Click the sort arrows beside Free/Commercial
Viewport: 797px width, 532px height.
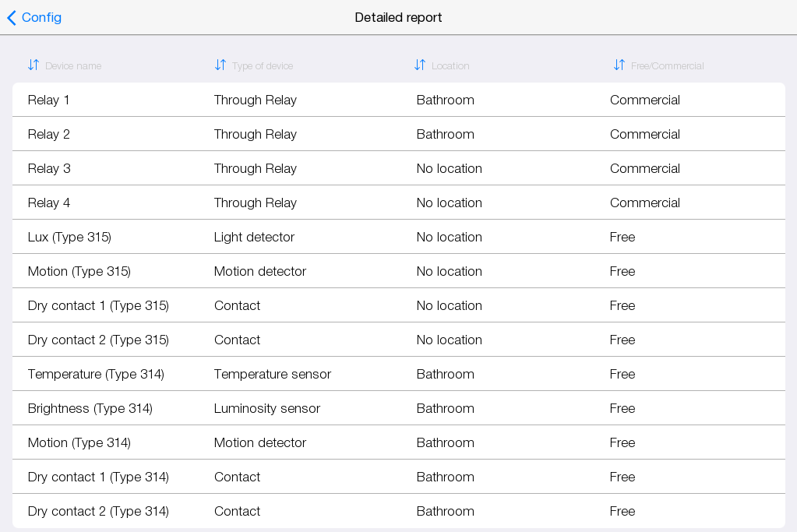coord(619,65)
